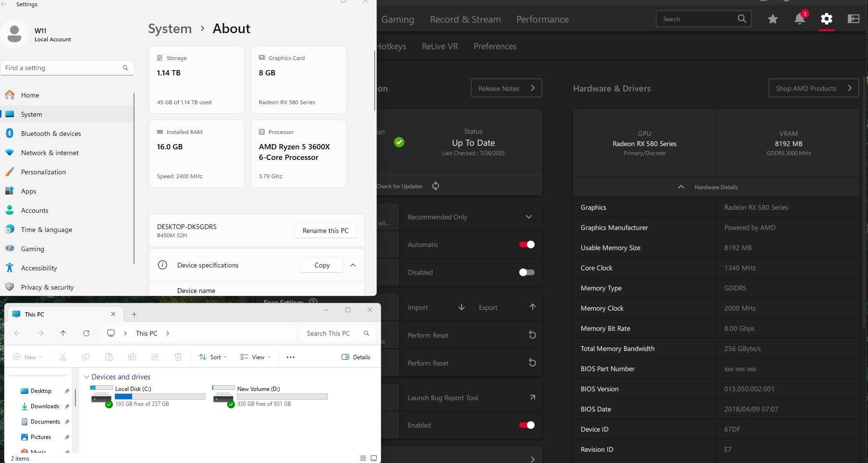Open AMD Gaming tab

397,19
